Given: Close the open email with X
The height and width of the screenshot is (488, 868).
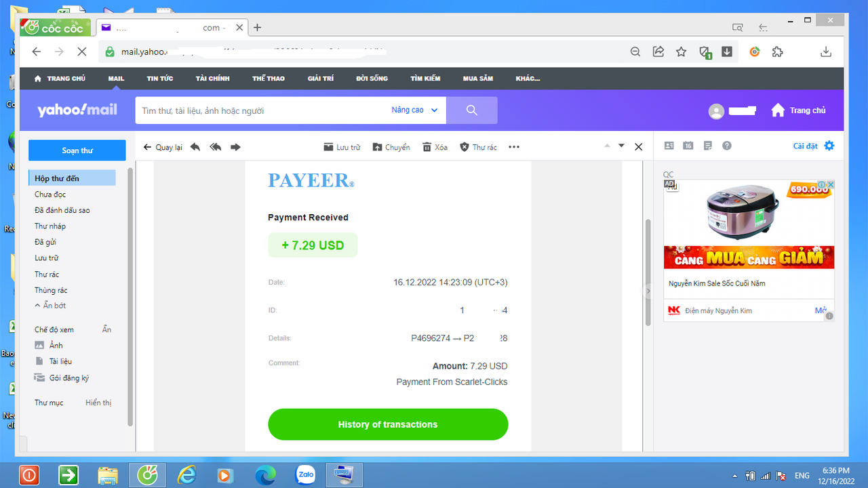Looking at the screenshot, I should pos(638,146).
